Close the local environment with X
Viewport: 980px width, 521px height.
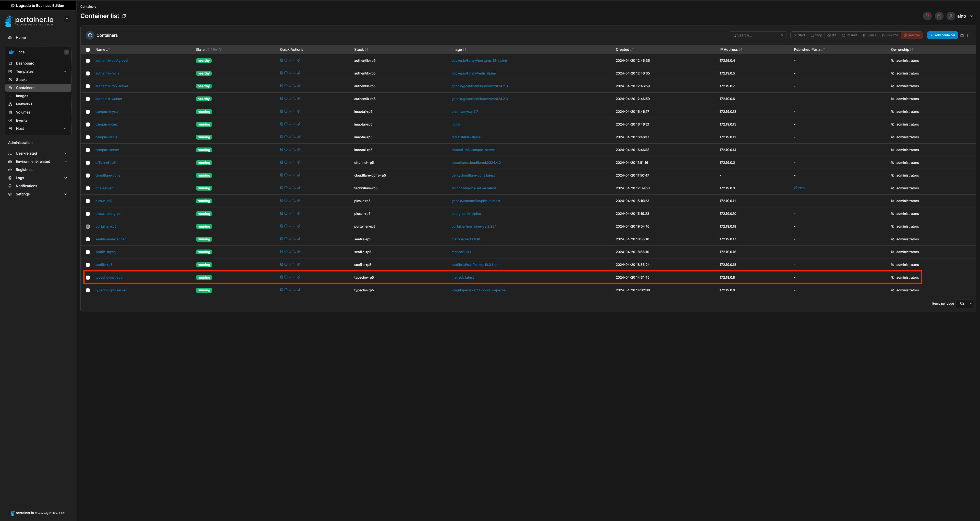click(x=67, y=52)
